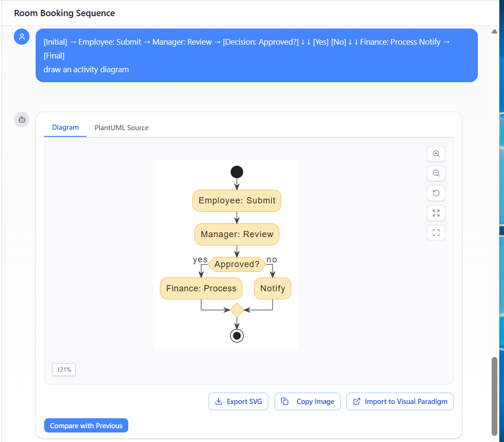Select the Approved? decision node
The image size is (504, 442).
237,264
